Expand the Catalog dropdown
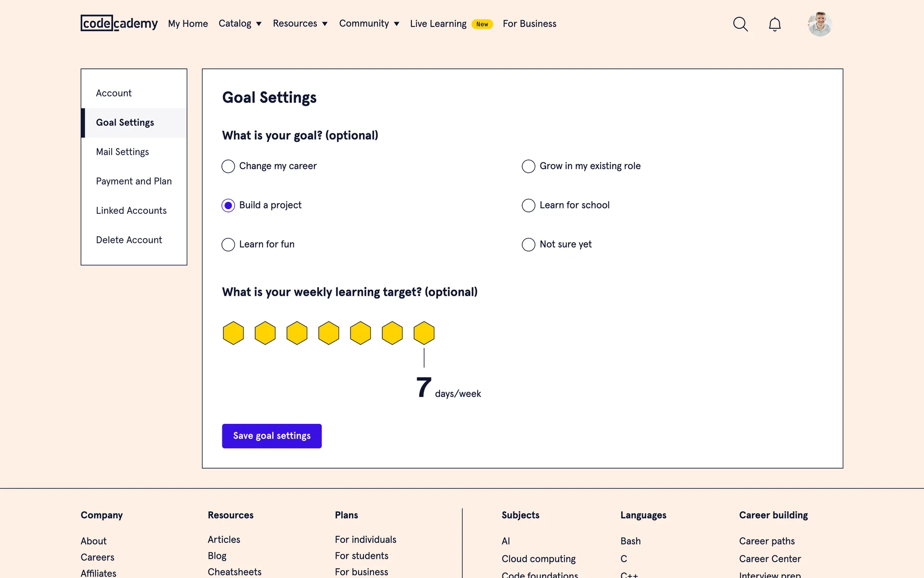 (240, 24)
